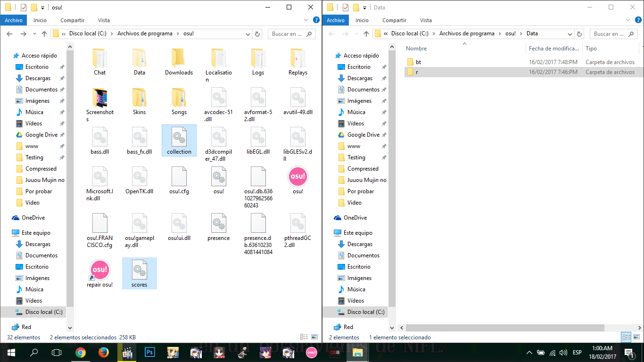
Task: Select the collection file
Action: (179, 140)
